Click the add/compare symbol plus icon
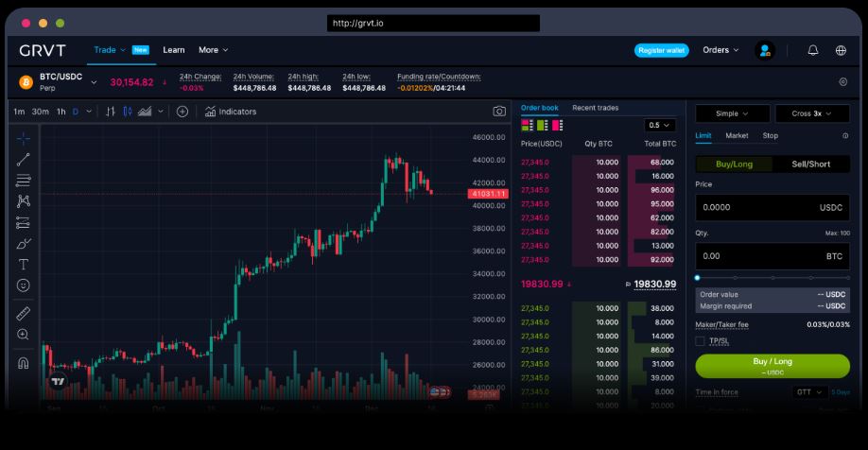868x450 pixels. pyautogui.click(x=182, y=112)
